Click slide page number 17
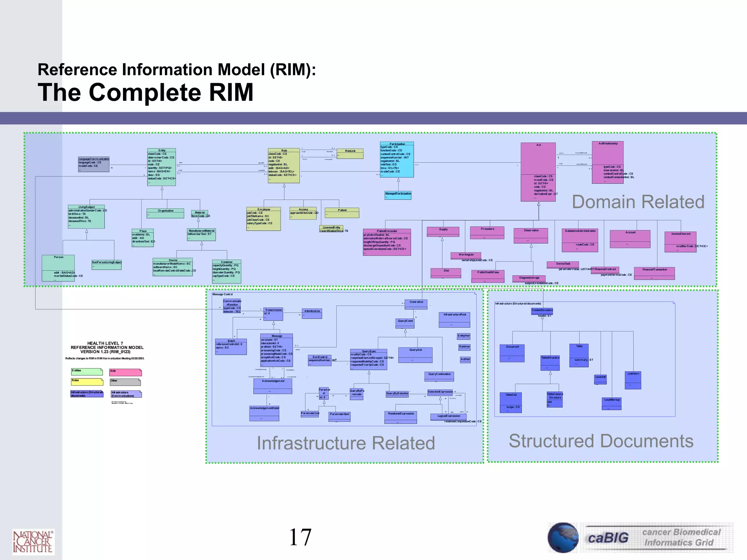The width and height of the screenshot is (747, 560). 300,537
